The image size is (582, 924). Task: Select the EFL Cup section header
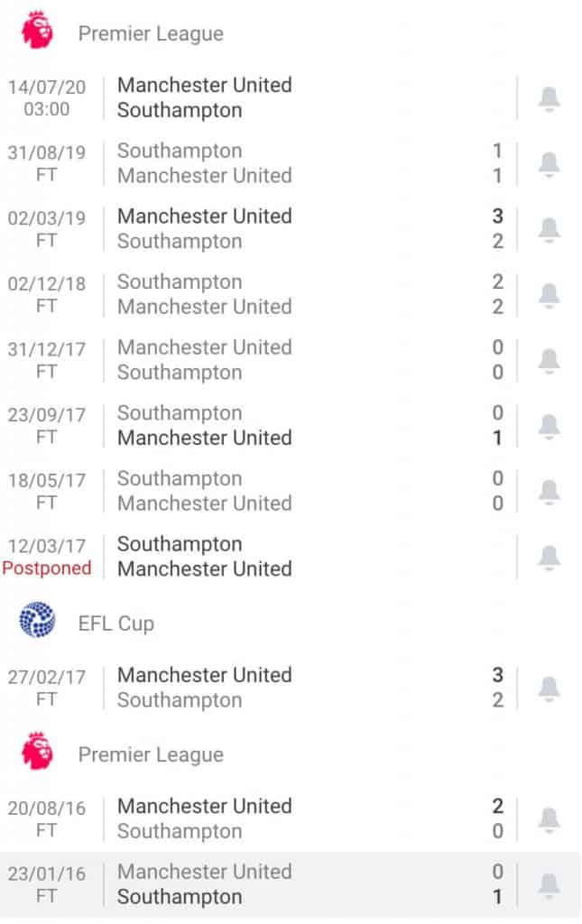click(x=117, y=623)
